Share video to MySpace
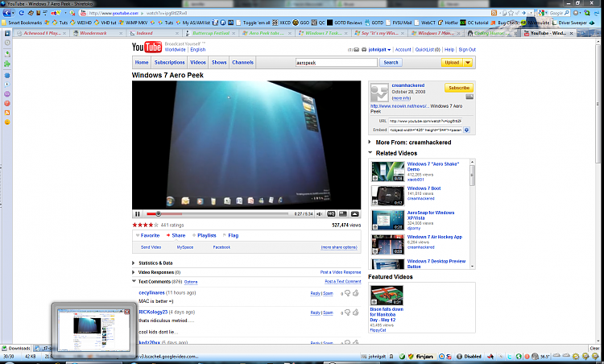The height and width of the screenshot is (364, 604). click(185, 247)
